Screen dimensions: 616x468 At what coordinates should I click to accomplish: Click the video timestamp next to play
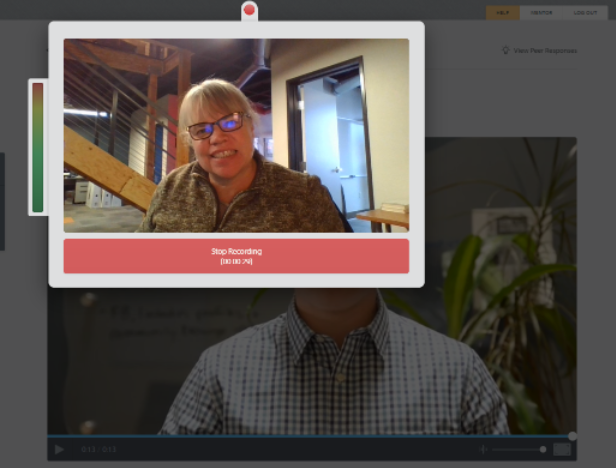pyautogui.click(x=98, y=450)
